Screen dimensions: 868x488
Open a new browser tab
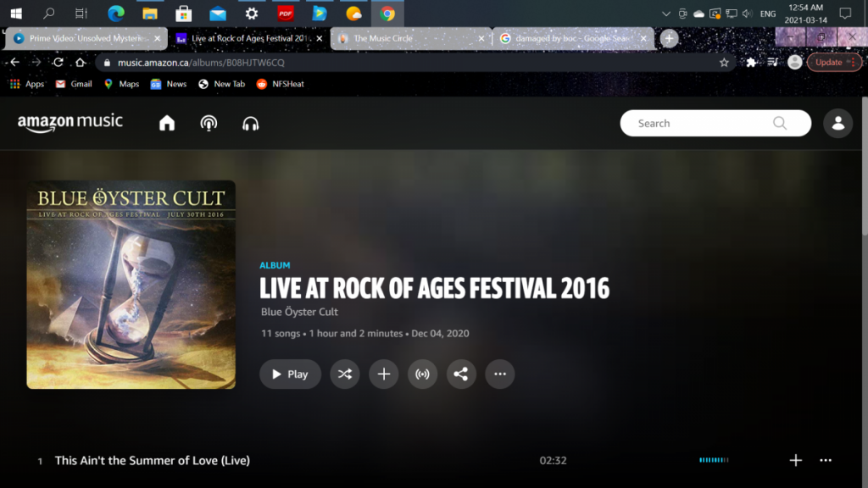(669, 38)
